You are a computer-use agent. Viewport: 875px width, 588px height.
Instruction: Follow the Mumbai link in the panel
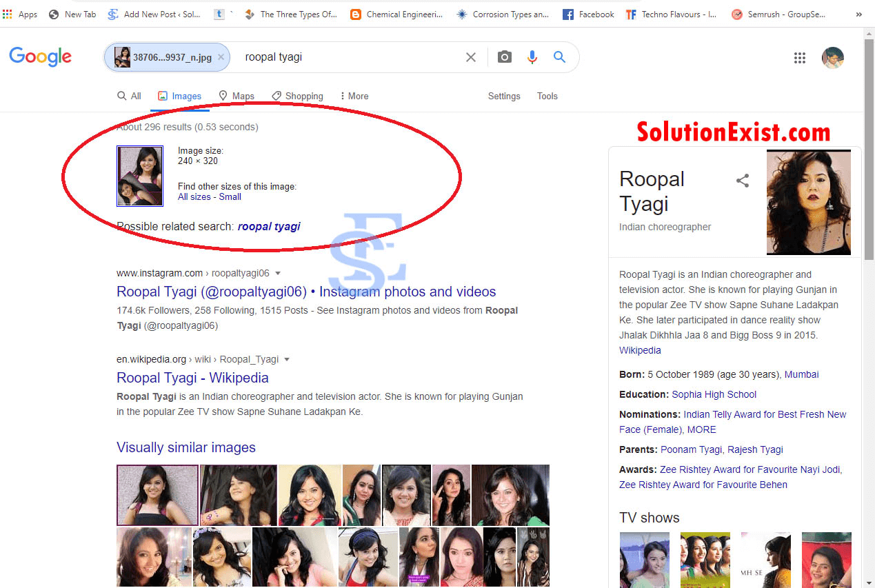[x=802, y=374]
